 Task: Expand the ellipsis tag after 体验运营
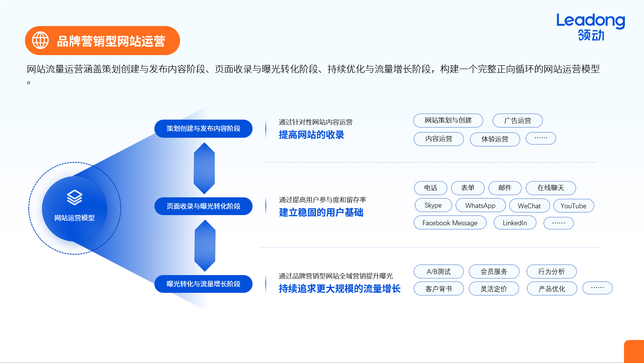pos(541,138)
